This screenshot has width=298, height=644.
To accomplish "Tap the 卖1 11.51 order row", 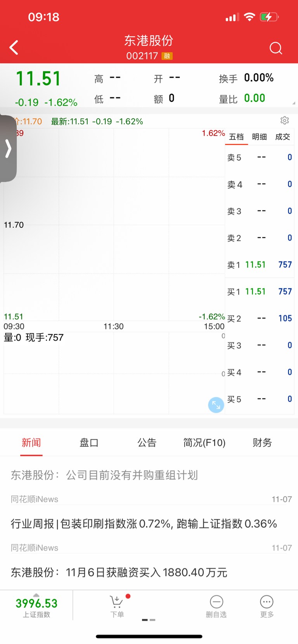I will click(260, 265).
